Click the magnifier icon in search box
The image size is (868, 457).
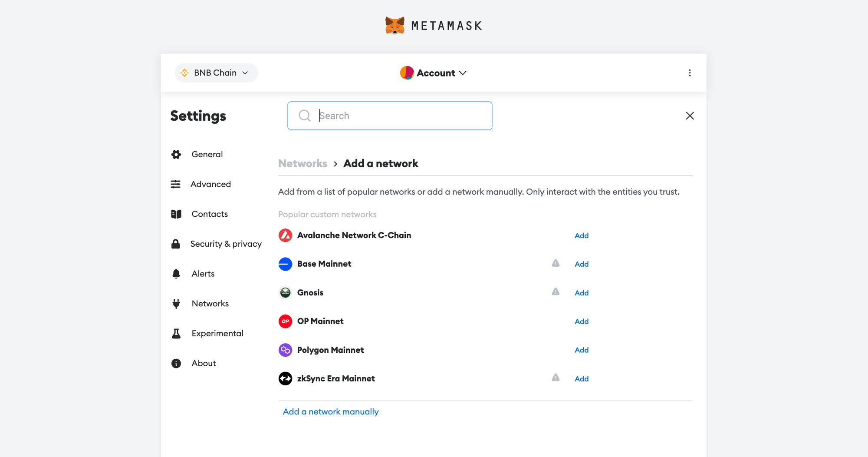click(x=305, y=116)
